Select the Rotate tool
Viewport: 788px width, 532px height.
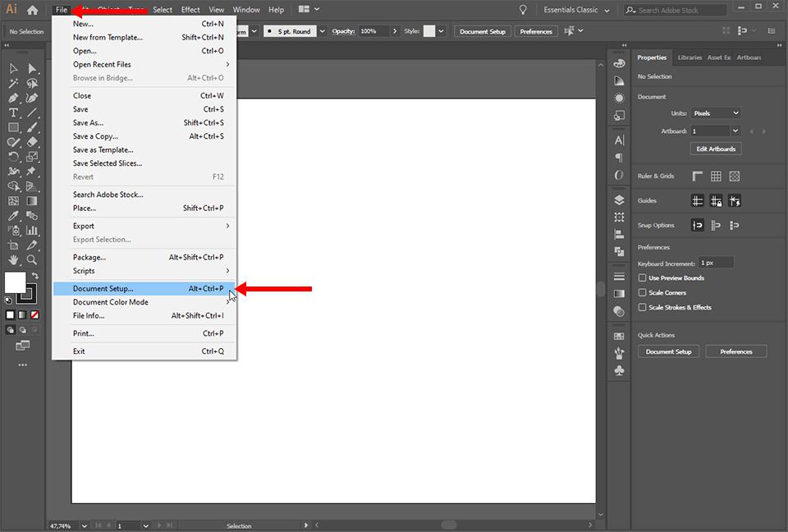pos(13,156)
